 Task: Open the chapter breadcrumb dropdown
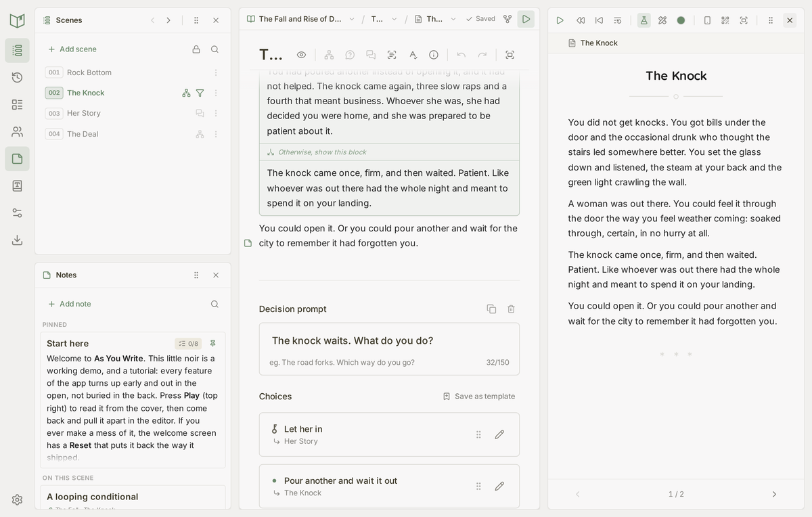point(394,19)
